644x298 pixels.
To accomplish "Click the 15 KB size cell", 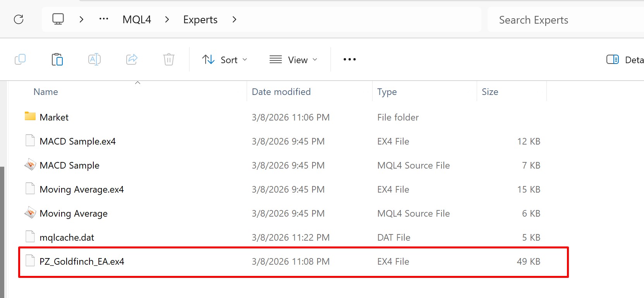I will (529, 189).
